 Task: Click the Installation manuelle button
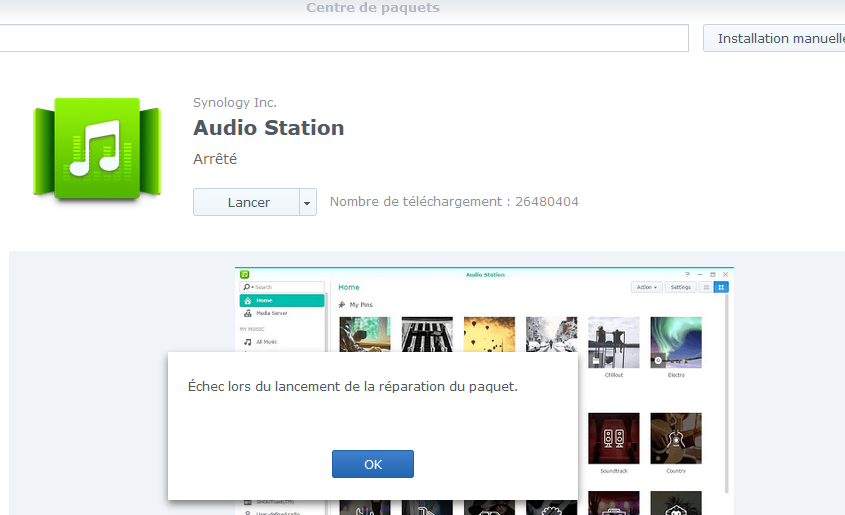(776, 38)
